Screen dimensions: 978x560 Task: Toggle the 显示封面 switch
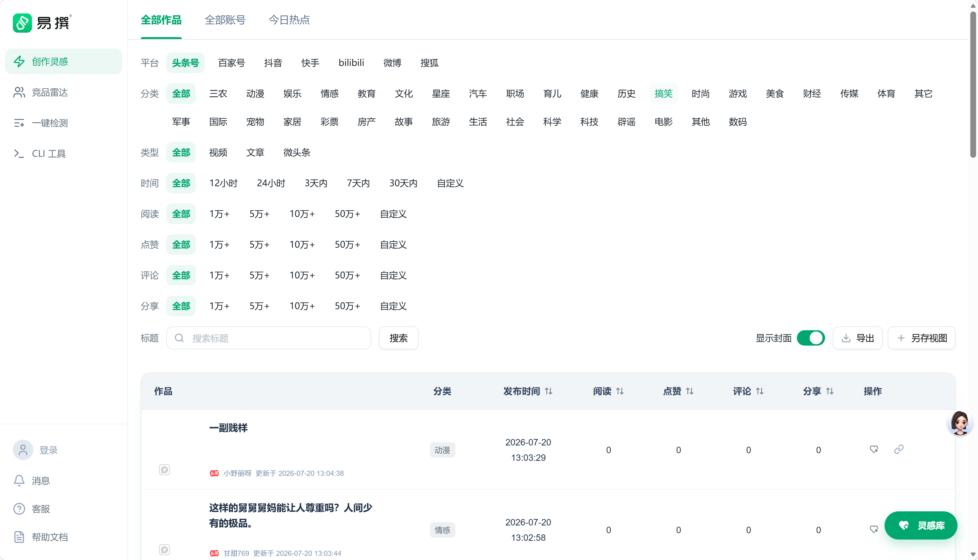(811, 338)
